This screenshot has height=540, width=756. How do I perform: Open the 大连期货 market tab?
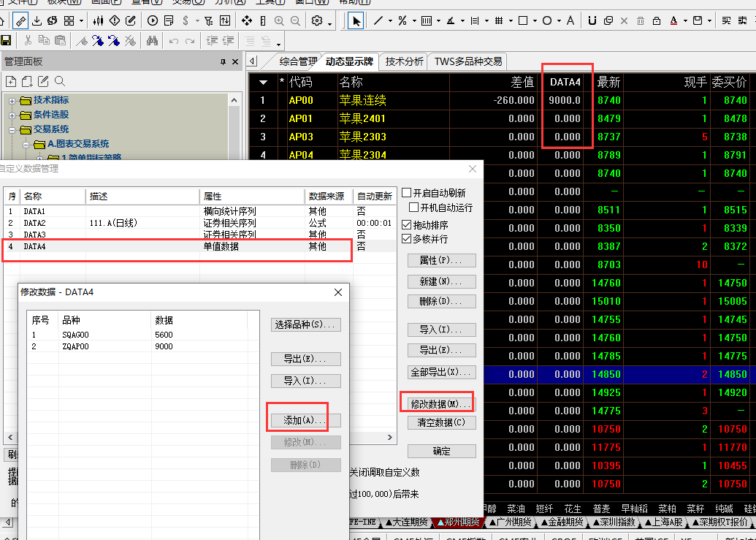coord(406,522)
